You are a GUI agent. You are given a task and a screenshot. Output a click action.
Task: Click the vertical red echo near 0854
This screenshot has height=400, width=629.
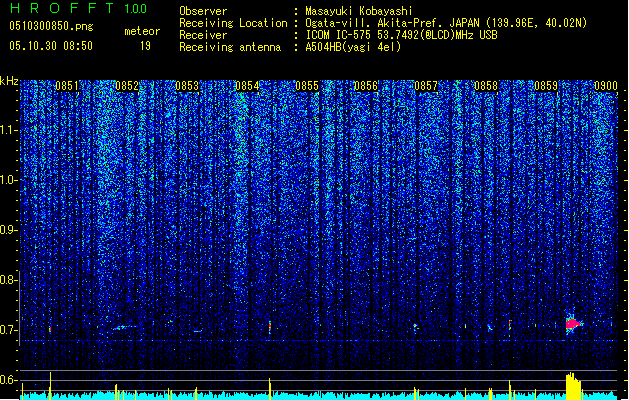270,327
